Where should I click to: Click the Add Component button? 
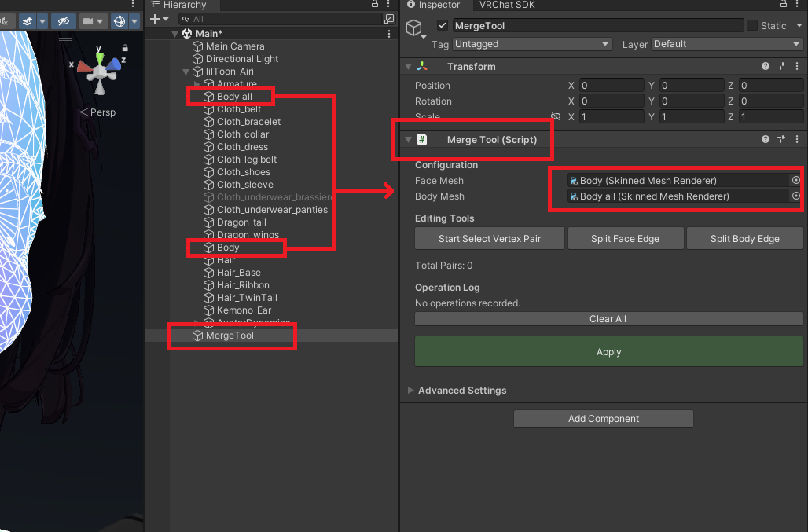[603, 418]
